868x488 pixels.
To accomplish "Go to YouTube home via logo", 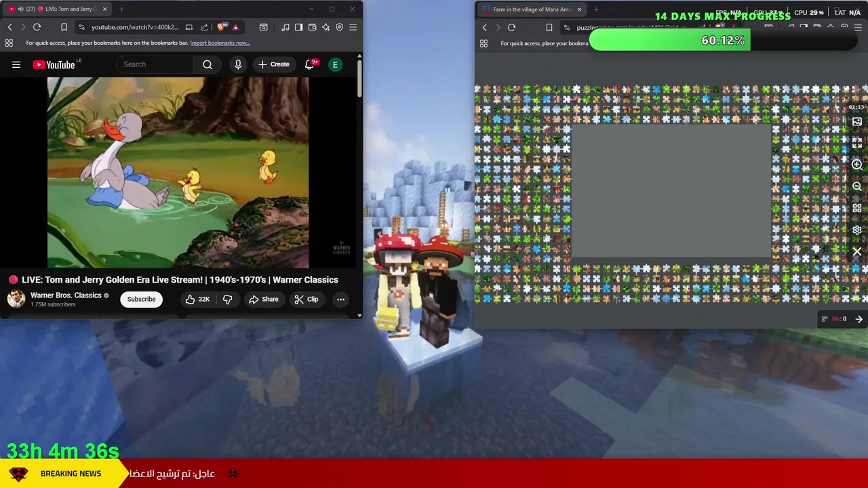I will pos(54,64).
